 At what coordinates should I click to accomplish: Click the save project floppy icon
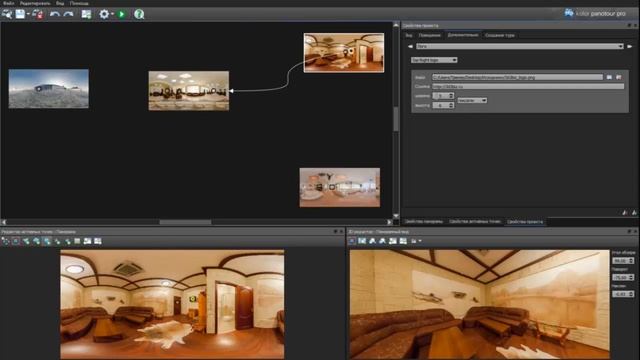pyautogui.click(x=20, y=14)
